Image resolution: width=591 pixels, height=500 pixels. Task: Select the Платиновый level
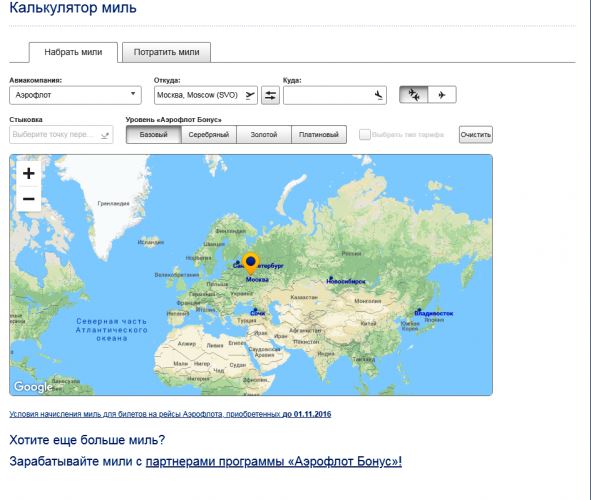319,135
